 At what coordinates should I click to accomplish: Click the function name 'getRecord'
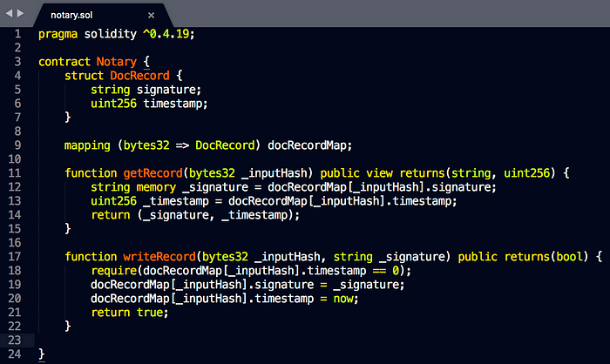152,173
